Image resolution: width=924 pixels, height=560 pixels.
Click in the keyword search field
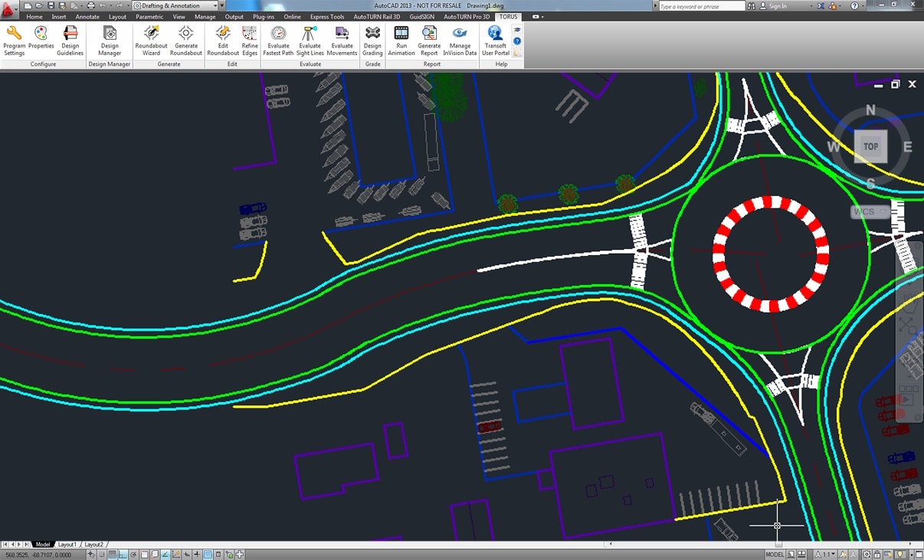point(700,6)
